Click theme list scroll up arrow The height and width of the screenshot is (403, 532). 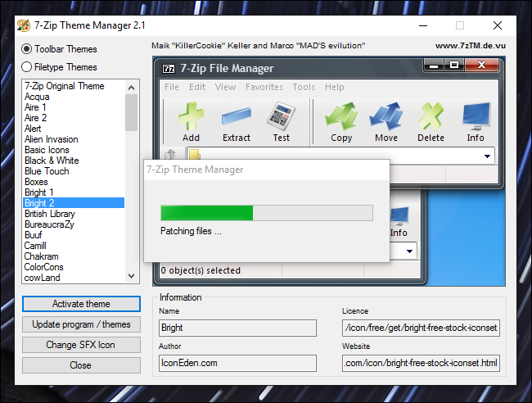[x=132, y=88]
